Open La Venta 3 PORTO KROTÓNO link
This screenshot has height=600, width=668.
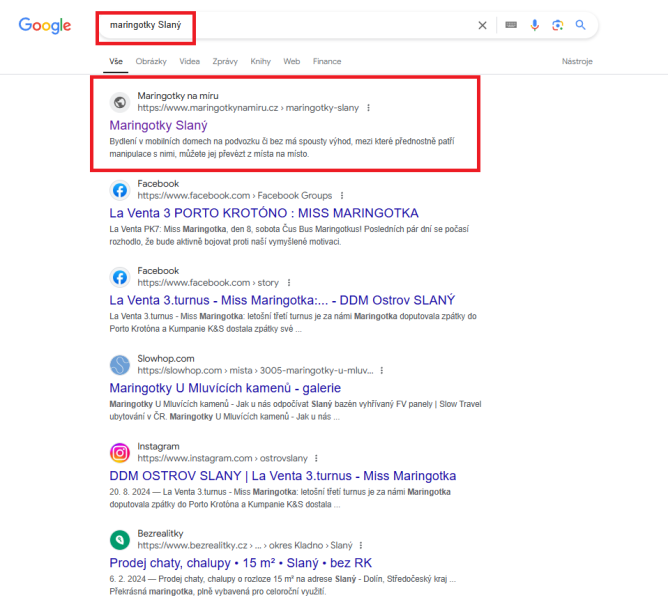pyautogui.click(x=264, y=213)
